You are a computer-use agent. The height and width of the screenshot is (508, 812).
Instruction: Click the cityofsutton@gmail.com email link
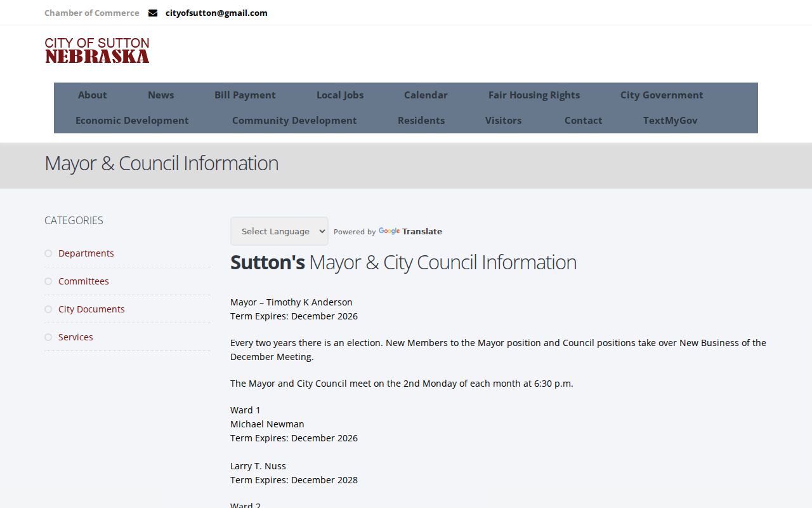pyautogui.click(x=216, y=13)
